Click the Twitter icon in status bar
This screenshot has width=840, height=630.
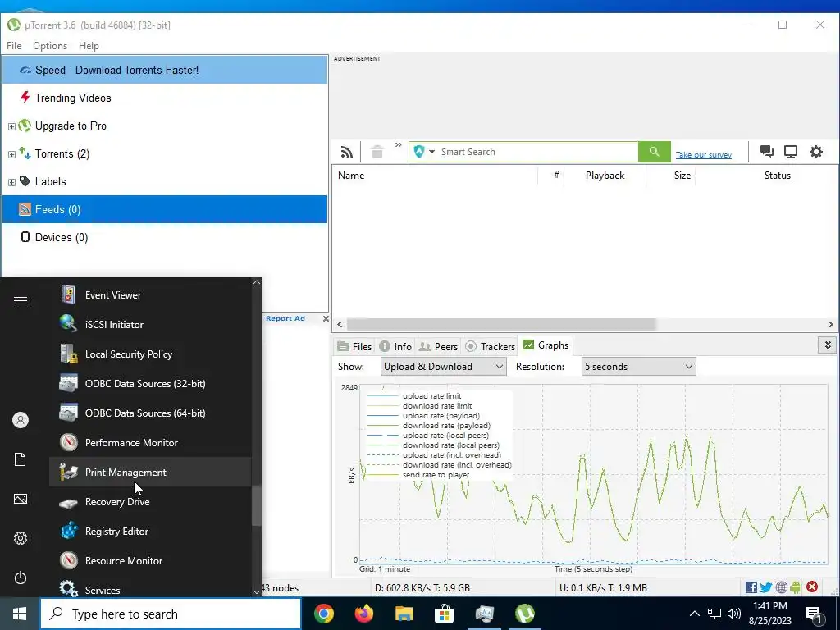(x=766, y=587)
